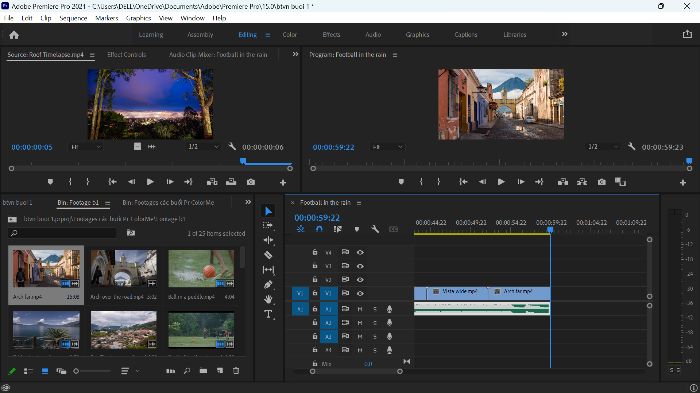This screenshot has height=393, width=700.
Task: Click Lift in the Program monitor
Action: (x=562, y=182)
